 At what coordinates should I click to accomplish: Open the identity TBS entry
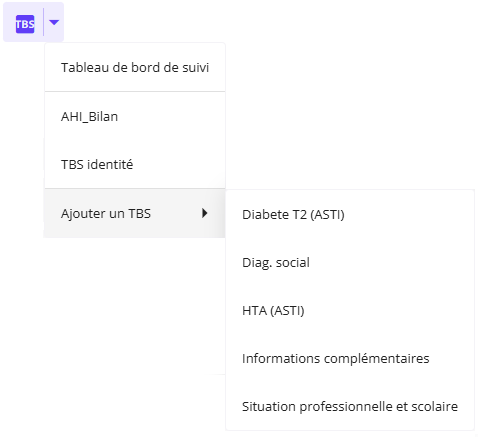(135, 164)
